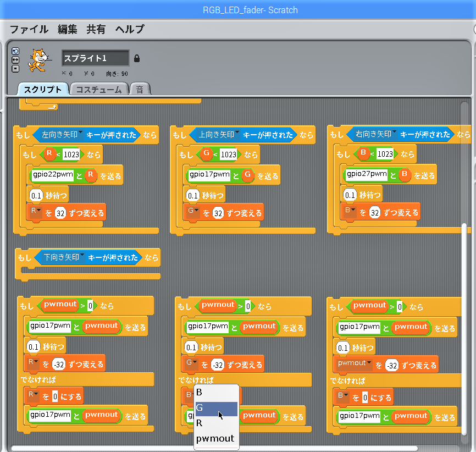Viewport: 476px width, 452px height.
Task: Open the ヘルプ menu
Action: [x=130, y=29]
